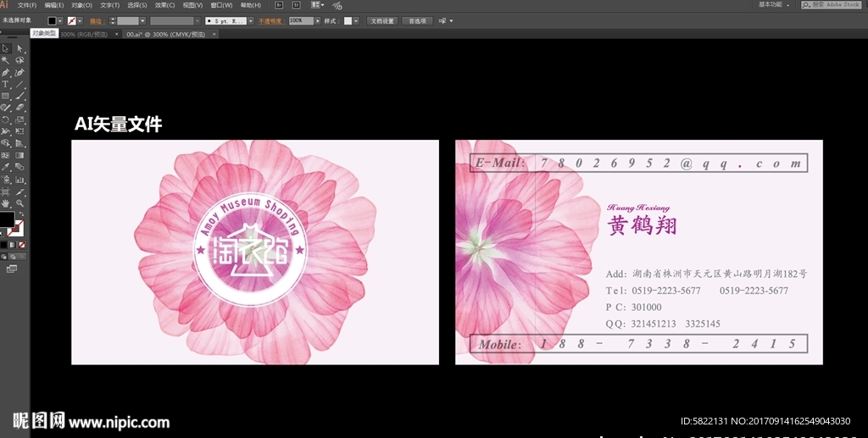The height and width of the screenshot is (438, 868).
Task: Set fill mode to Gradient
Action: [13, 245]
